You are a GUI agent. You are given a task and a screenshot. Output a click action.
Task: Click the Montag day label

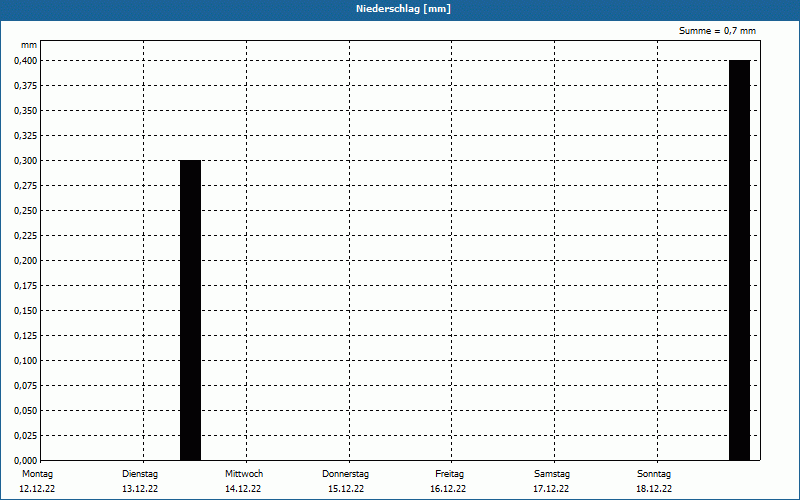37,474
